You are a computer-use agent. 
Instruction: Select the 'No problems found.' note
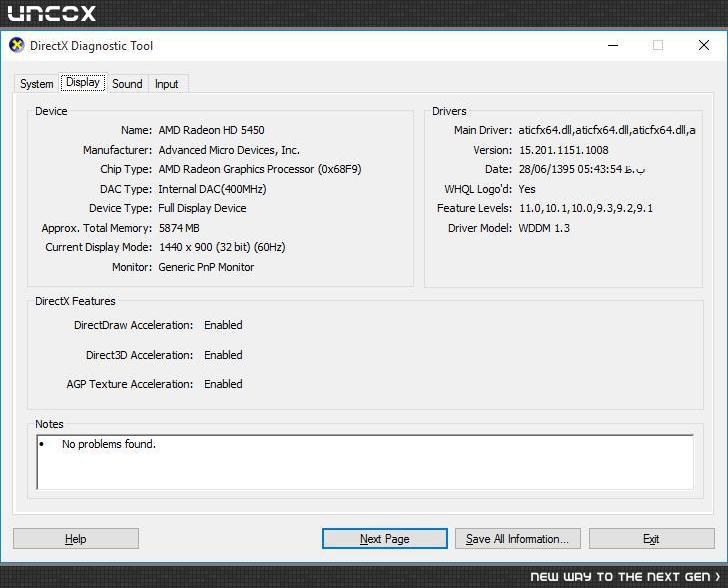(x=109, y=444)
